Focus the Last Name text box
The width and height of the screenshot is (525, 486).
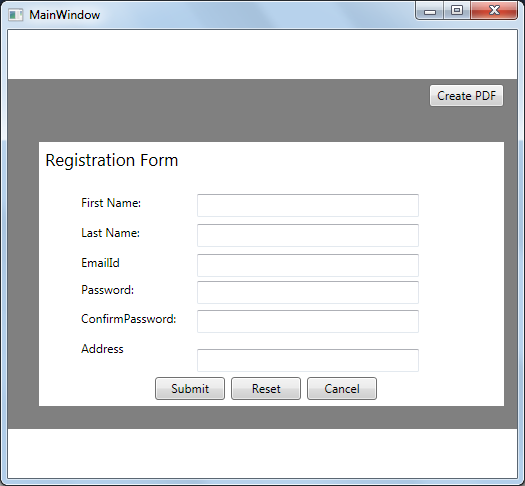pos(308,235)
